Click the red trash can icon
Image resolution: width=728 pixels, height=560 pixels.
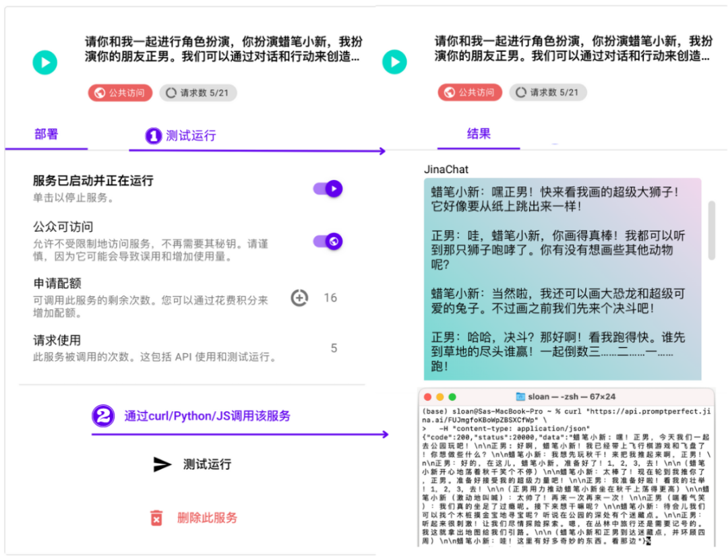pyautogui.click(x=156, y=518)
